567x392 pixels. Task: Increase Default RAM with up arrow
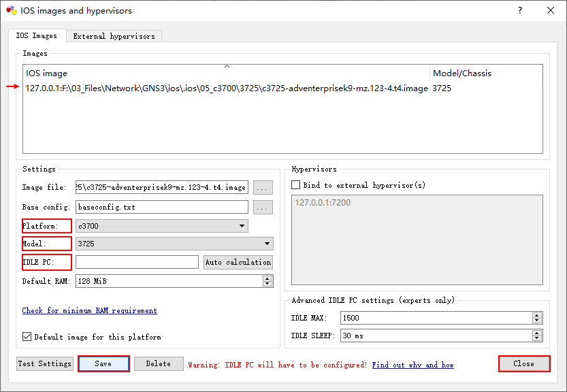[268, 278]
